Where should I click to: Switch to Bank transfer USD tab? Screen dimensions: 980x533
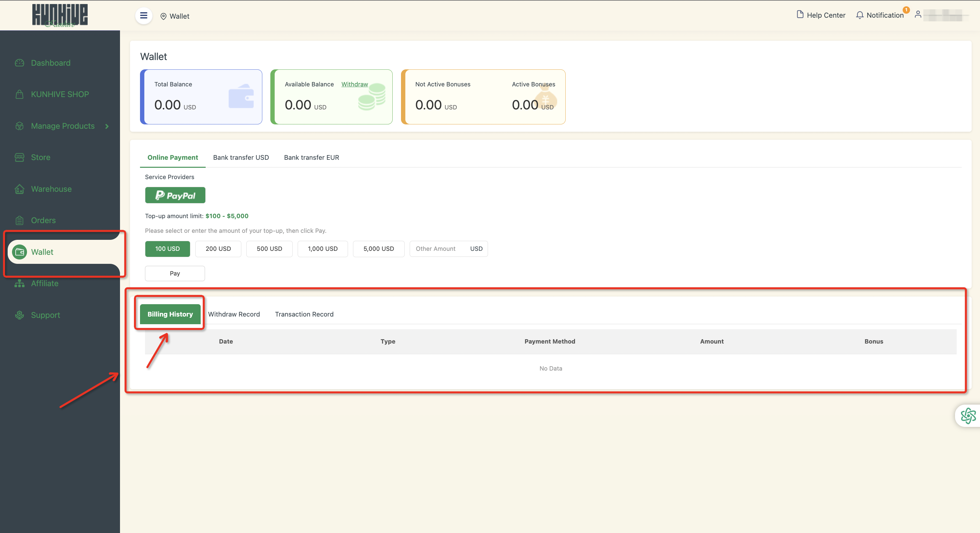click(241, 157)
